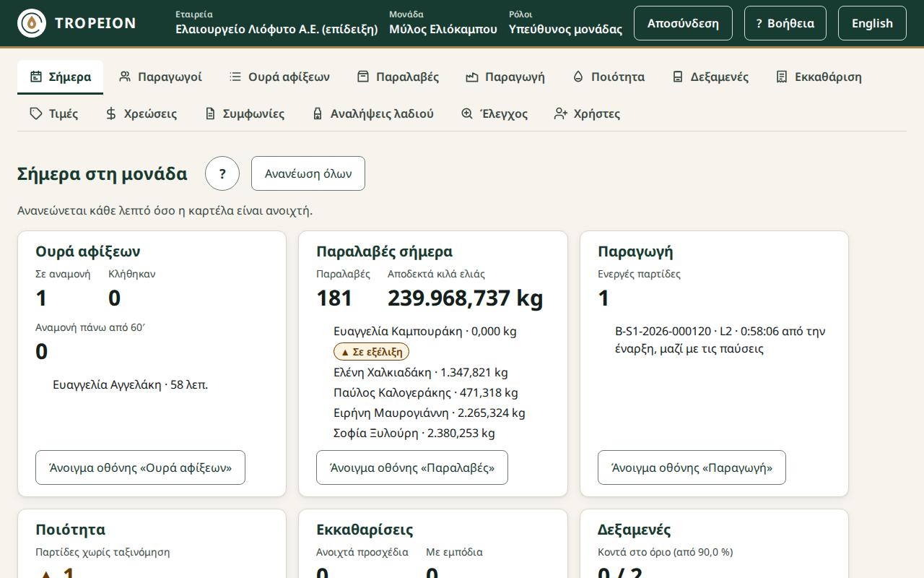Click the people icon beside Παραγωγοί

(125, 77)
